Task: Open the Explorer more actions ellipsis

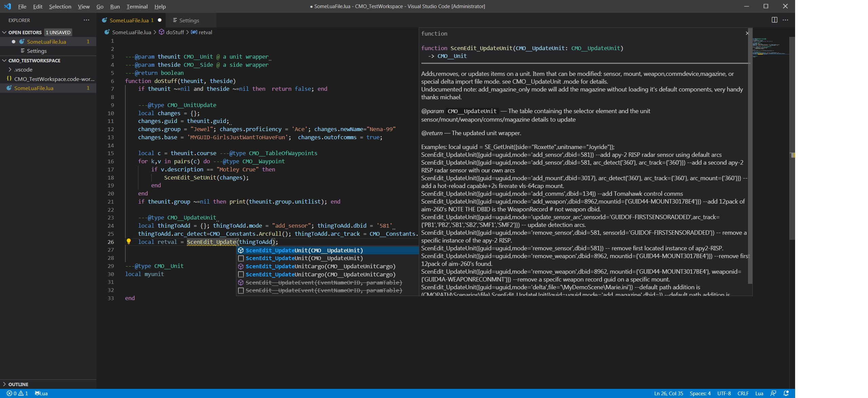Action: [86, 20]
